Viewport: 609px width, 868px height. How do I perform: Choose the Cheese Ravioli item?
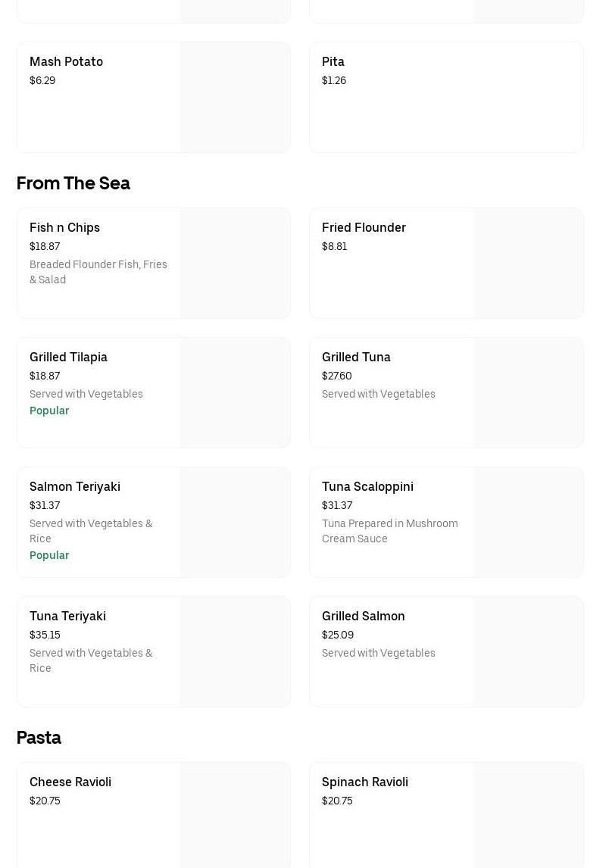(70, 782)
